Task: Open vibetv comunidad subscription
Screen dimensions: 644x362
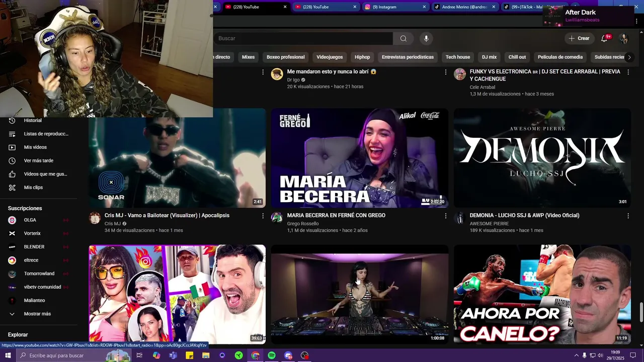Action: 39,287
